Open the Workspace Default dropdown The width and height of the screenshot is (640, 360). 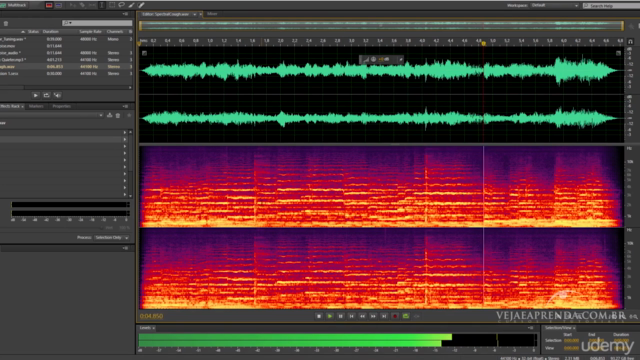[x=554, y=5]
